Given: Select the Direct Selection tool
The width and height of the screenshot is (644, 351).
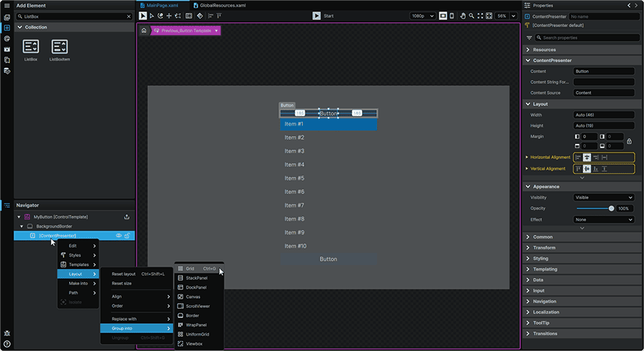Looking at the screenshot, I should click(x=152, y=16).
